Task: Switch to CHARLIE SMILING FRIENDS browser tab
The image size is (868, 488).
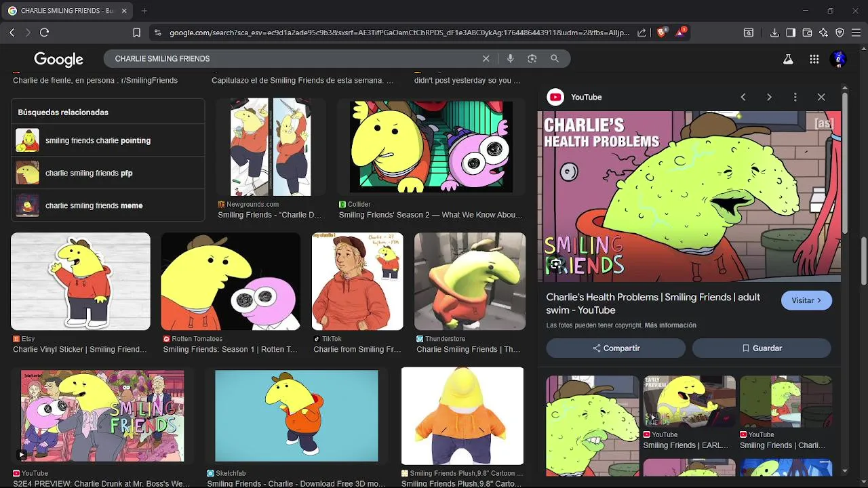Action: tap(68, 11)
